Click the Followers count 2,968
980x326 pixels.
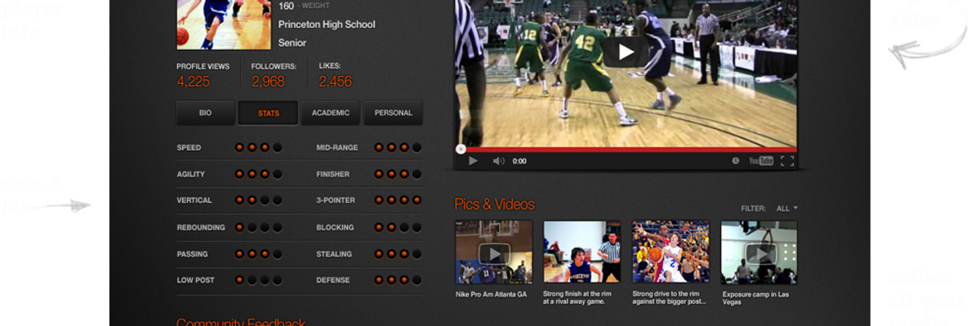[x=268, y=82]
